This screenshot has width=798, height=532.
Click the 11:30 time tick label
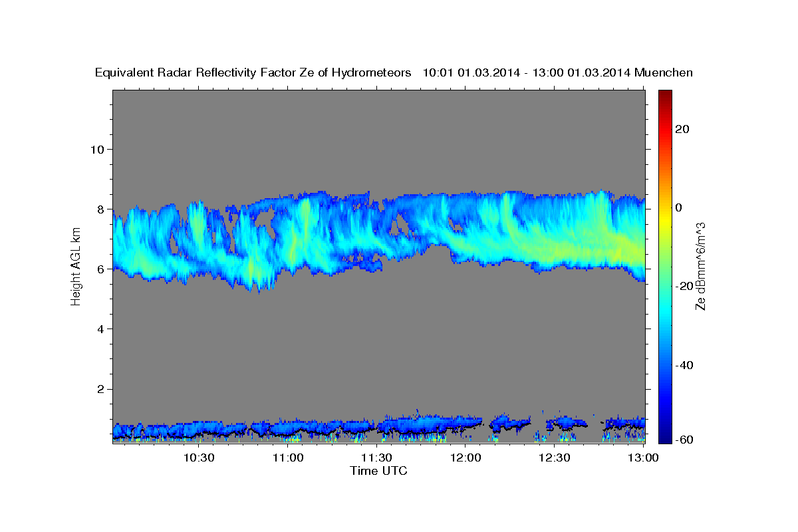tap(377, 458)
